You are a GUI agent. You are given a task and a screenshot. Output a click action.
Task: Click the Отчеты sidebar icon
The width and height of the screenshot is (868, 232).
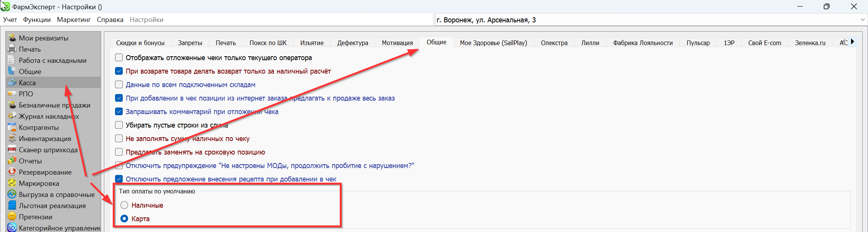(12, 161)
